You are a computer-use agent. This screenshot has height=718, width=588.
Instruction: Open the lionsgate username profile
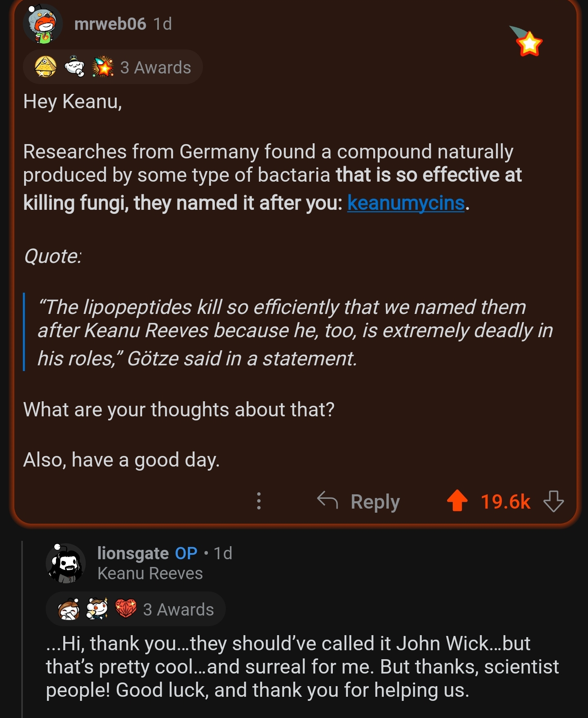[x=133, y=554]
